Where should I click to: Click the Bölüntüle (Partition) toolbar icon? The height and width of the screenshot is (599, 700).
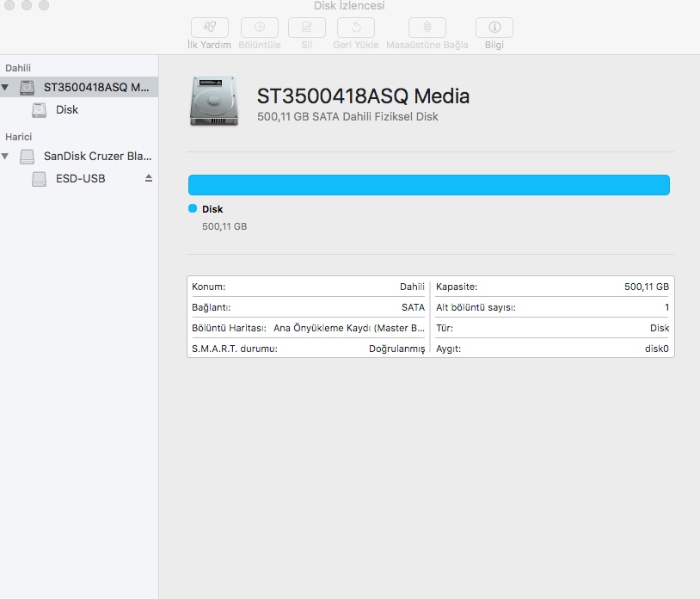coord(259,28)
